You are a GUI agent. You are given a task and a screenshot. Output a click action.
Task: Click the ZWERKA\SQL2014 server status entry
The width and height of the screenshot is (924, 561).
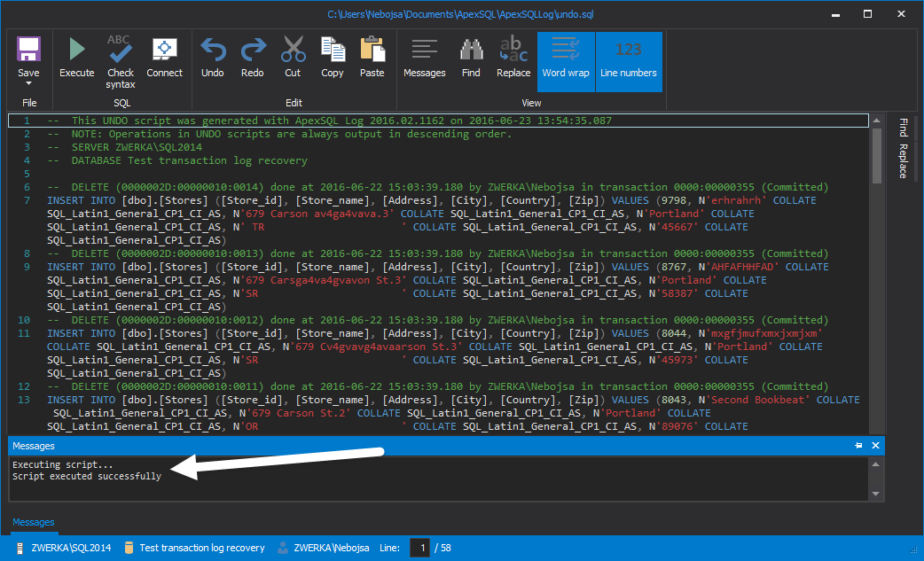(71, 548)
